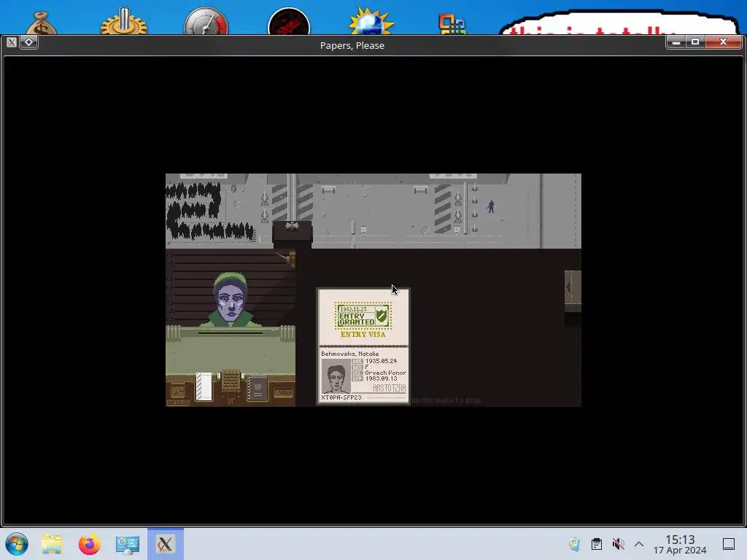Click the weight readout display on the counter

(284, 393)
